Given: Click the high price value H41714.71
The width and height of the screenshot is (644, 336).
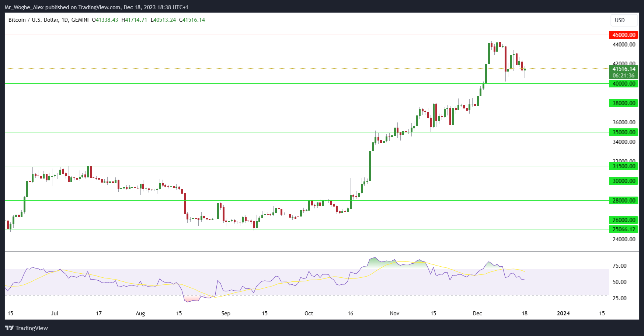Looking at the screenshot, I should pos(134,20).
